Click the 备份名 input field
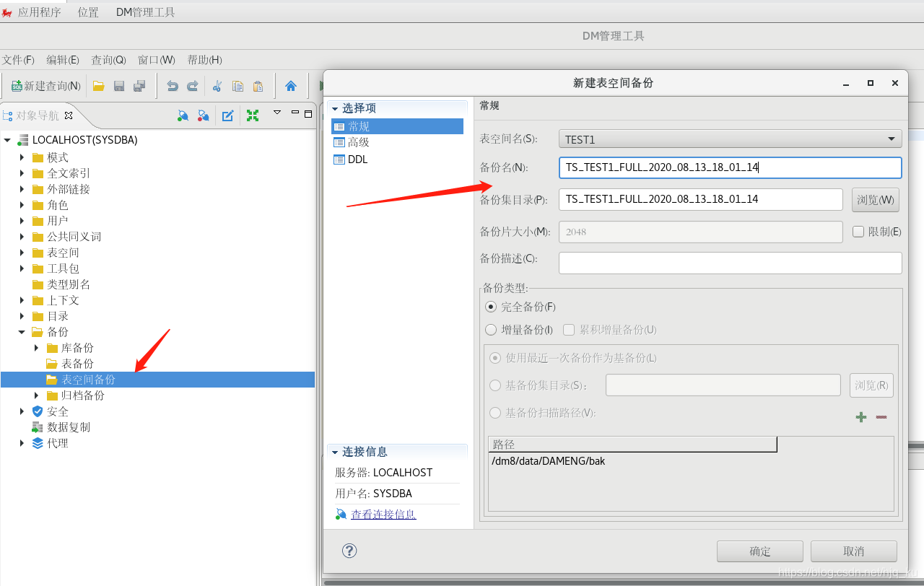Viewport: 924px width, 586px height. [x=731, y=167]
